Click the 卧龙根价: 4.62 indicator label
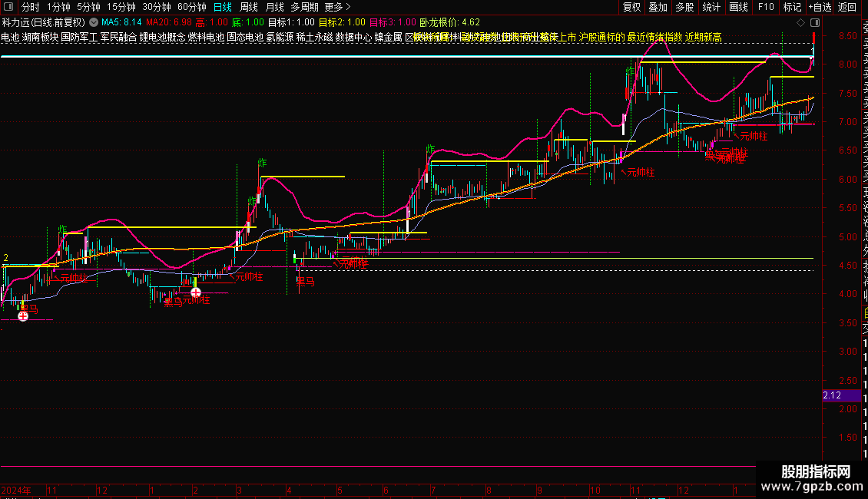868x499 pixels. (449, 22)
